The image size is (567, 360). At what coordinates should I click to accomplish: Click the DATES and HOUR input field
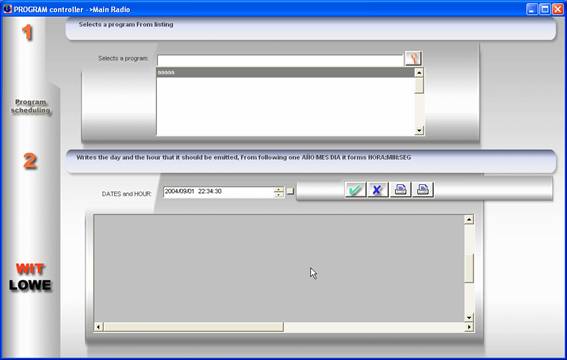click(219, 192)
